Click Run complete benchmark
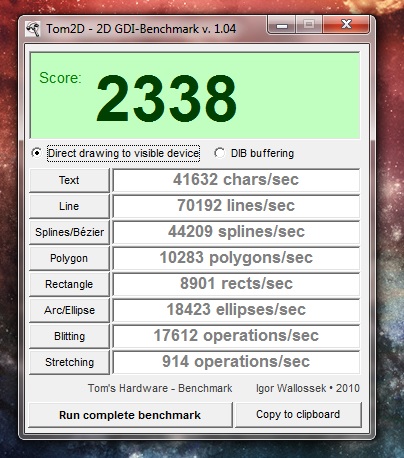The height and width of the screenshot is (458, 404). [x=130, y=415]
